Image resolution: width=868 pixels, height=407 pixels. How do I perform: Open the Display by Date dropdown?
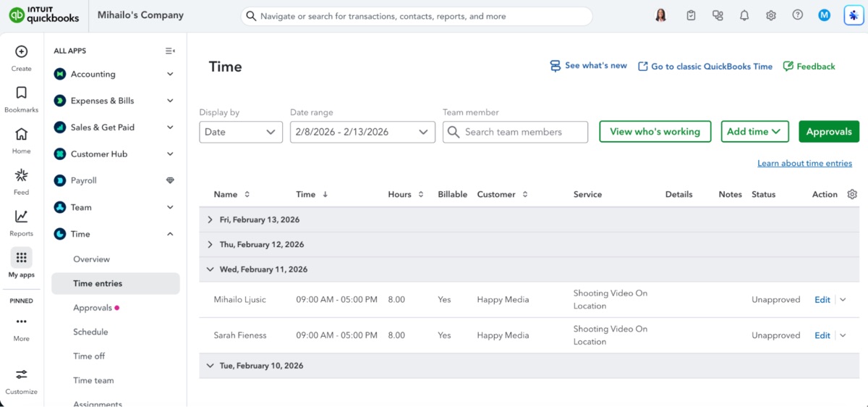(x=241, y=132)
